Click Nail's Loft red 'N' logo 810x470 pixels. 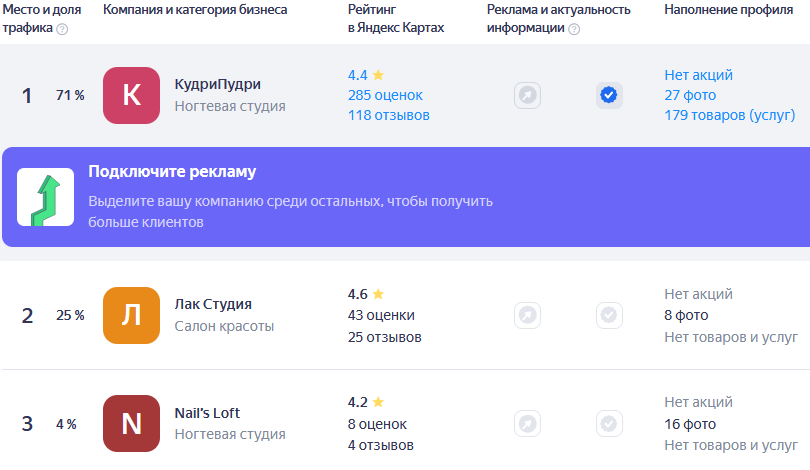(131, 423)
